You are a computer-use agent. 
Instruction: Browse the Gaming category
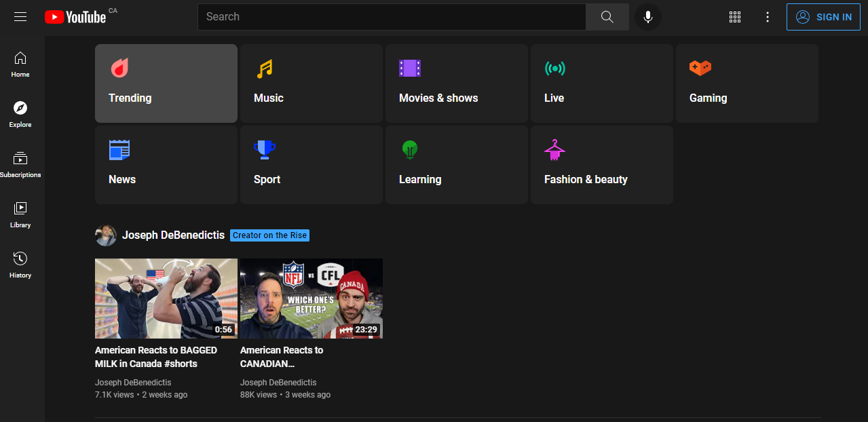pos(747,83)
